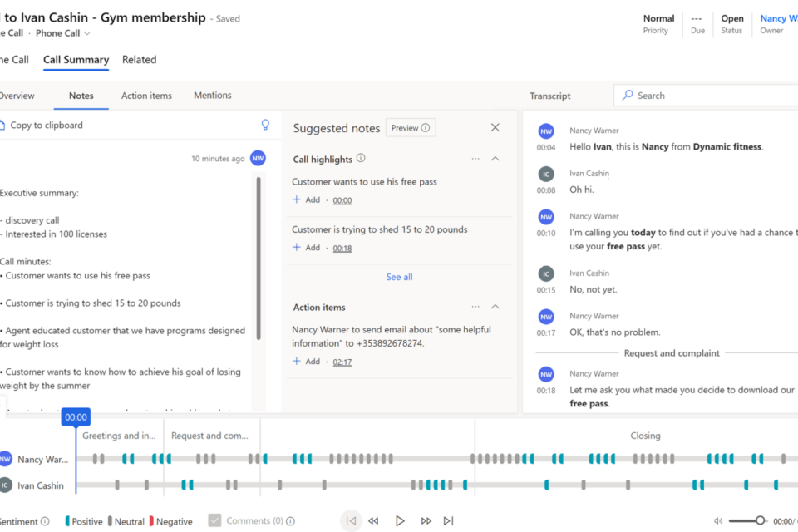Collapse the Call highlights section

495,159
